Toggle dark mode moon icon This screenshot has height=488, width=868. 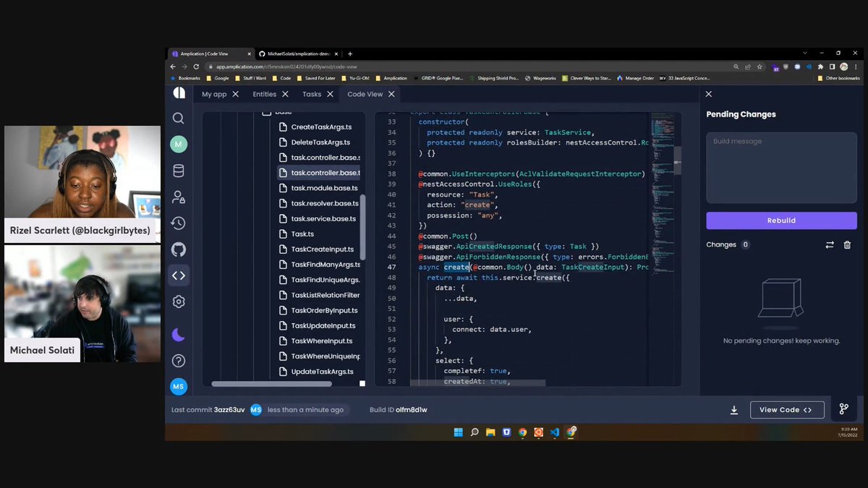179,335
